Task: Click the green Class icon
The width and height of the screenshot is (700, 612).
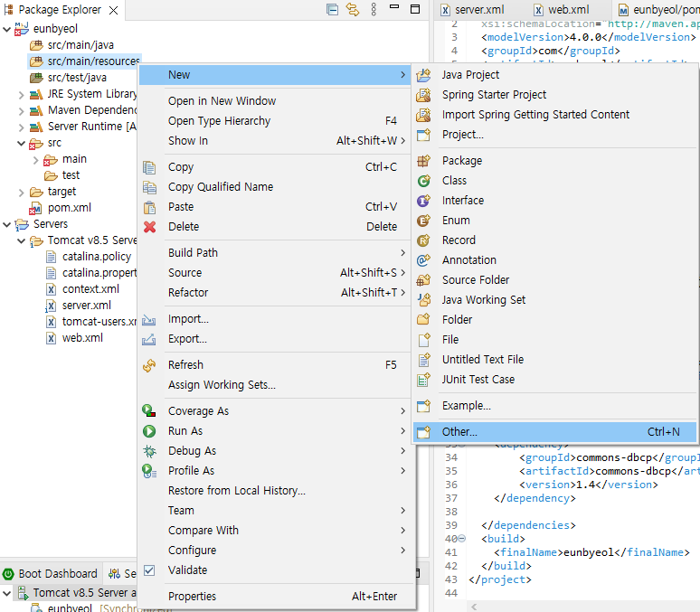Action: click(423, 181)
